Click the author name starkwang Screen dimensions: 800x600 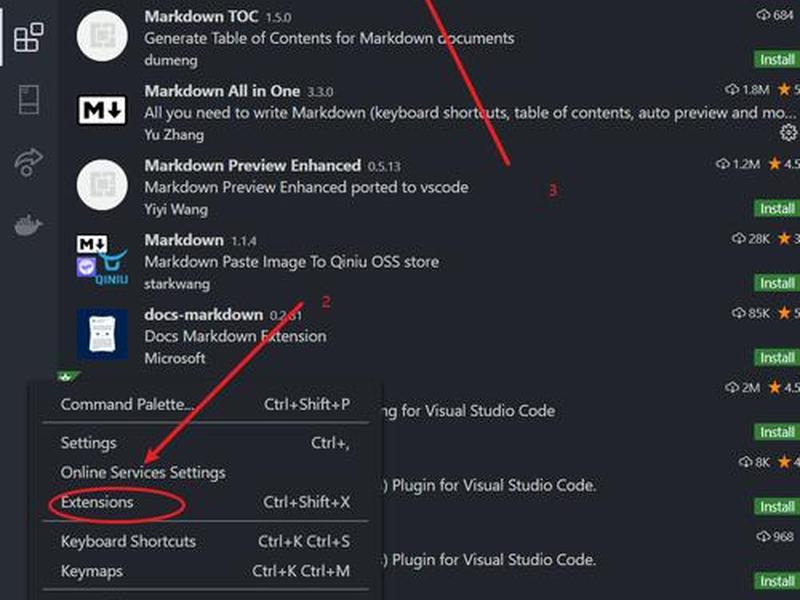click(177, 284)
